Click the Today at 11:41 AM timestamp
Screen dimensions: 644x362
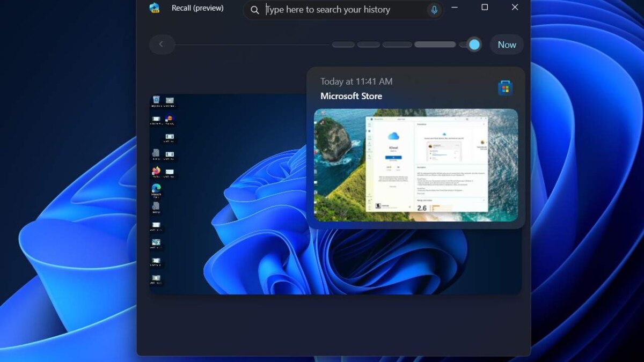pos(356,81)
